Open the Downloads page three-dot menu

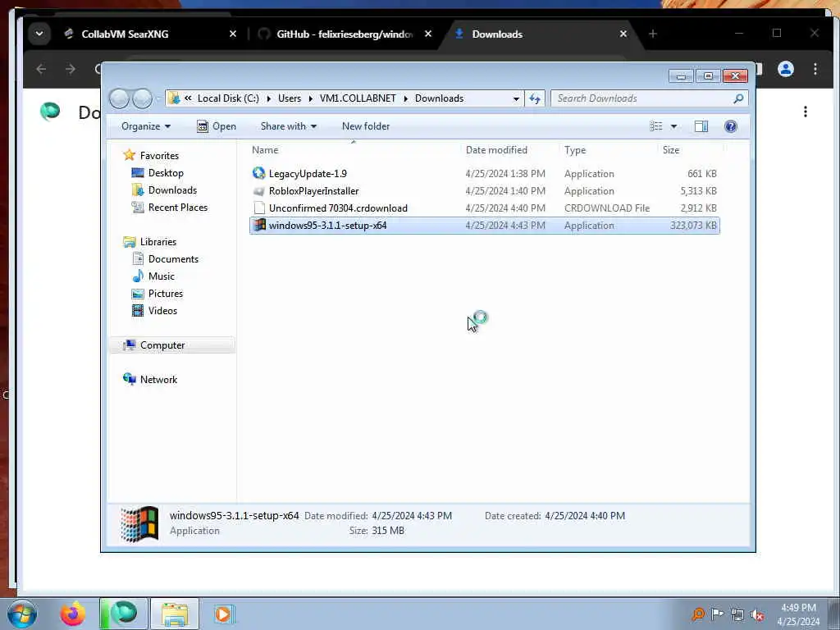[x=806, y=112]
